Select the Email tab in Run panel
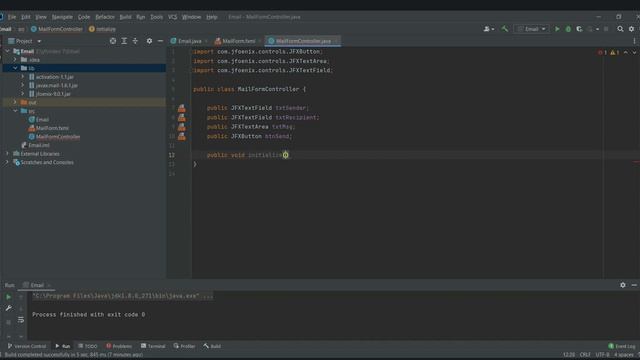640x360 pixels. [37, 285]
